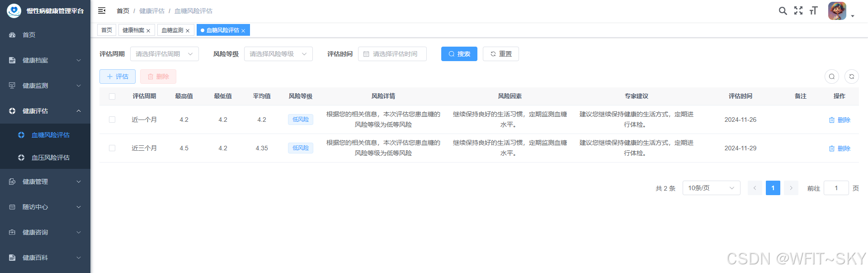Click the calendar icon in 评估时间 field
This screenshot has height=273, width=868.
coord(366,54)
